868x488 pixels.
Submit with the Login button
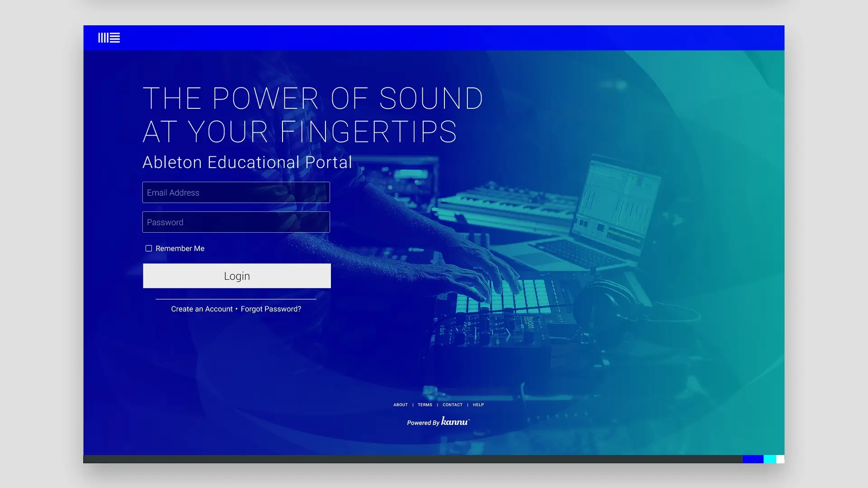pyautogui.click(x=237, y=276)
